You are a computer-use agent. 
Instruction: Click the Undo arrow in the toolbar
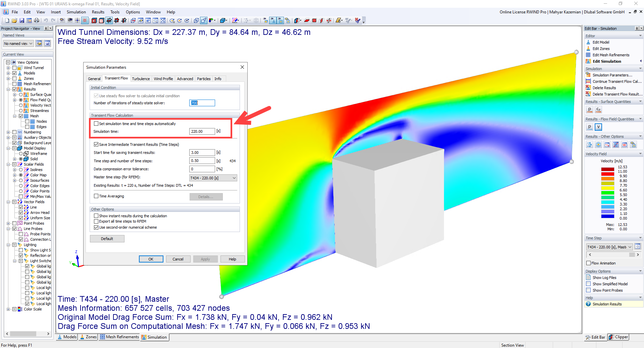click(46, 20)
